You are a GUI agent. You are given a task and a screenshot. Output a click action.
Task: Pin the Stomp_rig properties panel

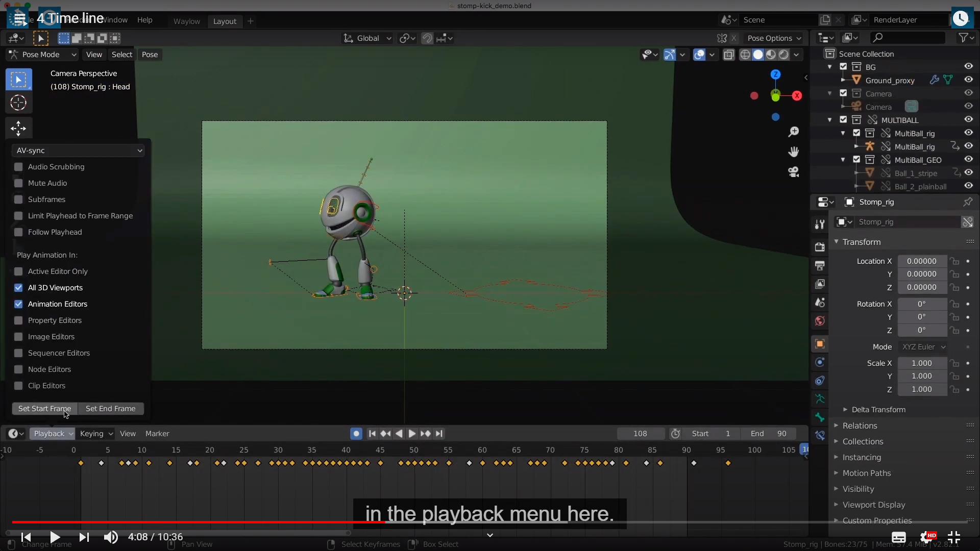pos(967,202)
